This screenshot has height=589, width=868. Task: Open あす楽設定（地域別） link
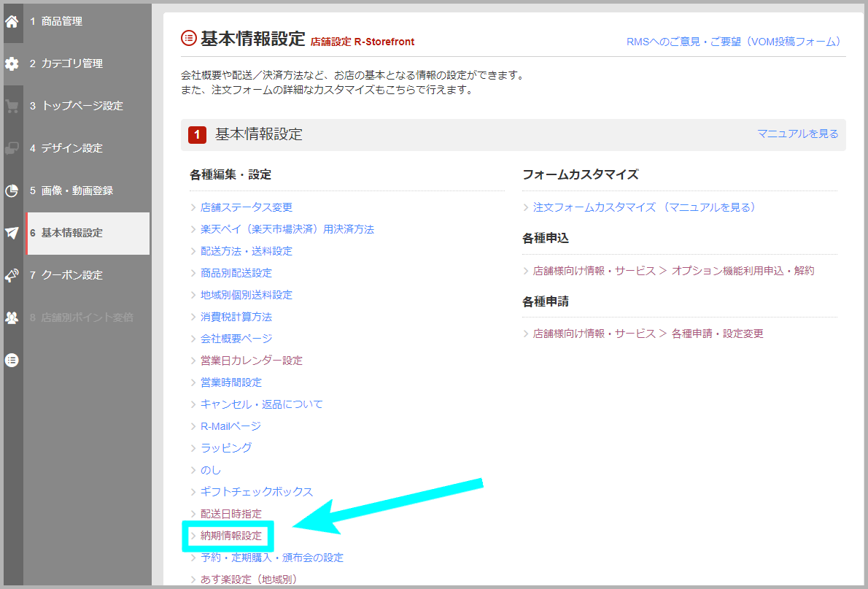pos(249,580)
